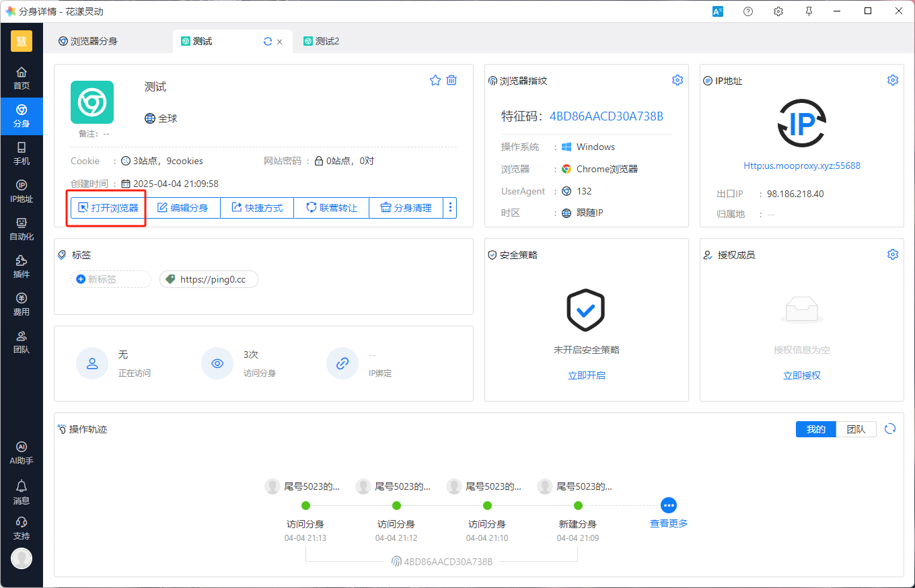This screenshot has height=588, width=915.
Task: Switch operation log to 团队 view
Action: point(856,429)
